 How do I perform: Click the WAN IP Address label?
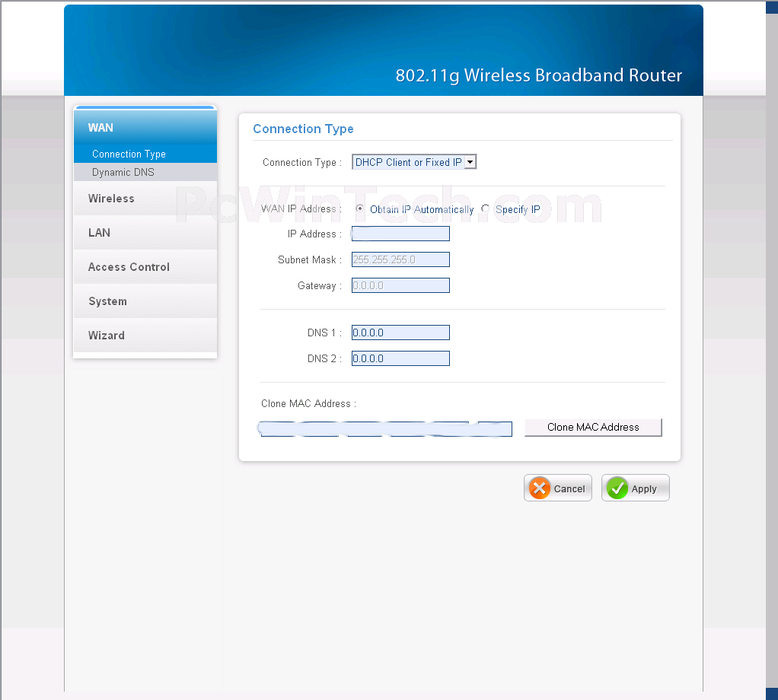(301, 208)
